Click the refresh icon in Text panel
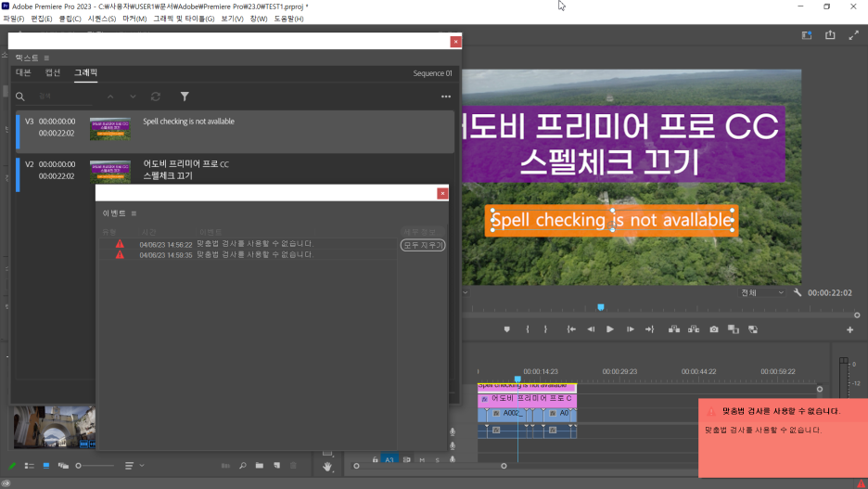 click(156, 97)
